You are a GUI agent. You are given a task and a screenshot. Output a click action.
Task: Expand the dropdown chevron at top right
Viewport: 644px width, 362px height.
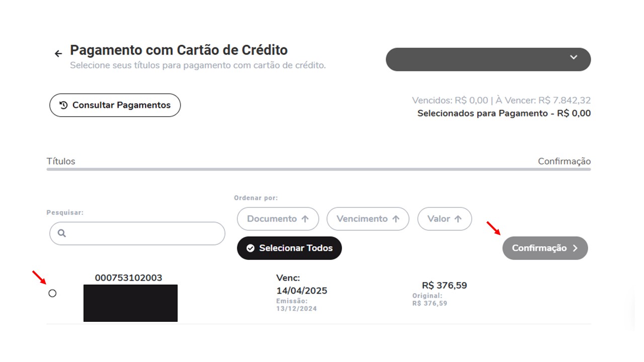(574, 57)
